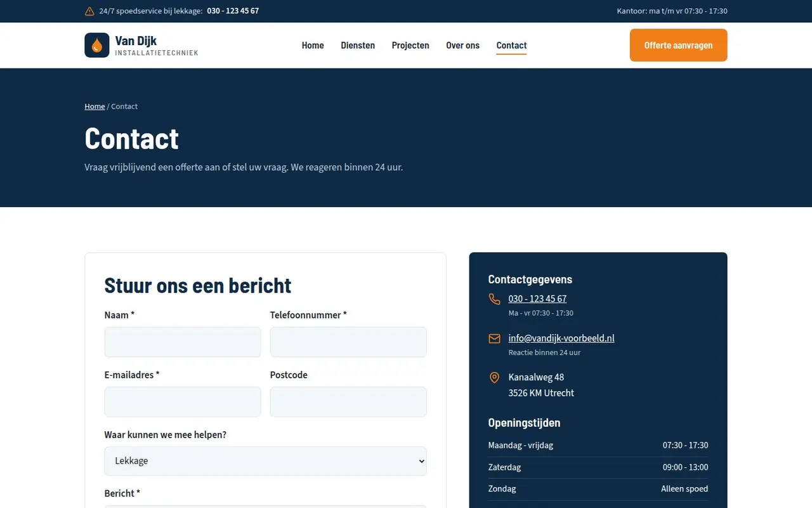
Task: Focus the E-mailadres input field
Action: click(183, 402)
